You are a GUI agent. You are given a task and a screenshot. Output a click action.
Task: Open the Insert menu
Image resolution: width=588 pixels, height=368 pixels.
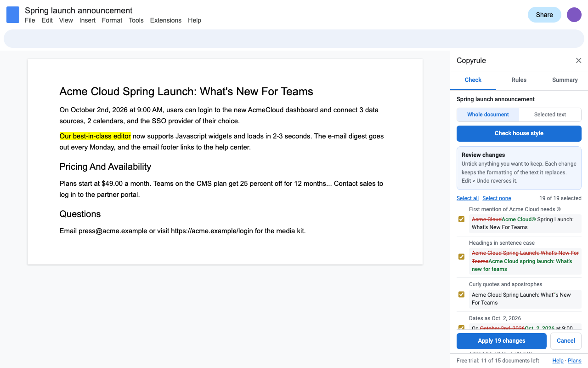pyautogui.click(x=87, y=20)
